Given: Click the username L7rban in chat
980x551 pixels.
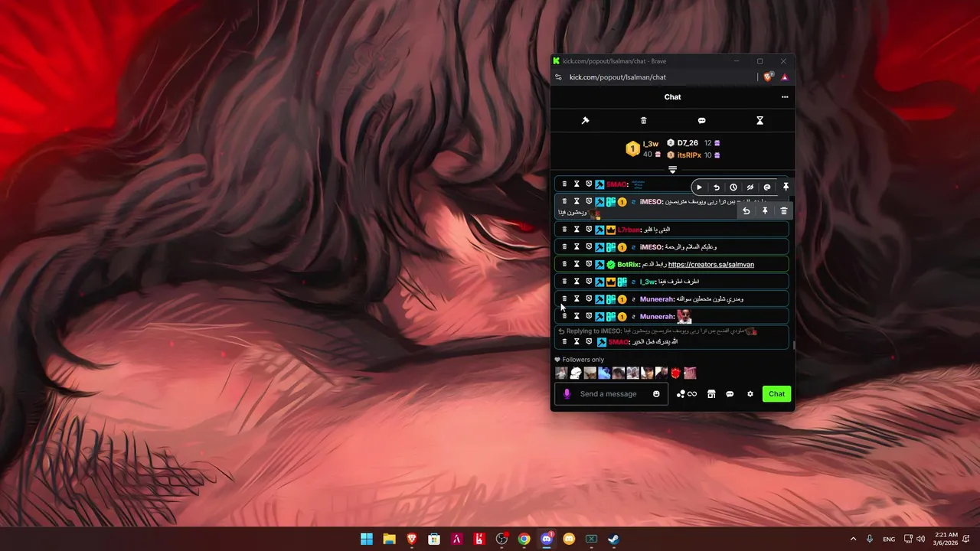Looking at the screenshot, I should 629,230.
